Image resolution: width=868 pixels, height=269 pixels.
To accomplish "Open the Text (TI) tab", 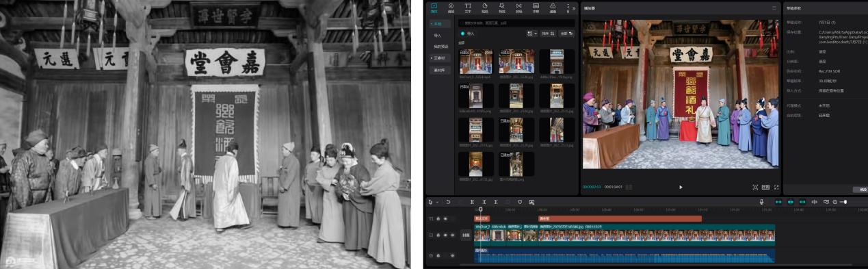I will [469, 8].
